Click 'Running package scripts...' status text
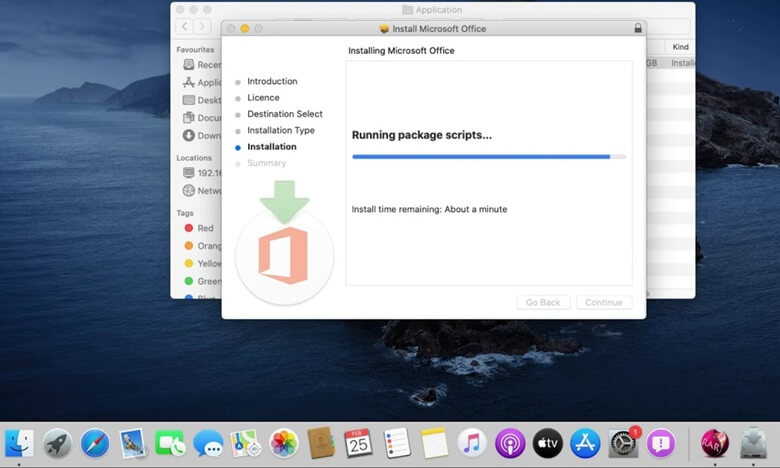This screenshot has height=468, width=780. [x=421, y=135]
